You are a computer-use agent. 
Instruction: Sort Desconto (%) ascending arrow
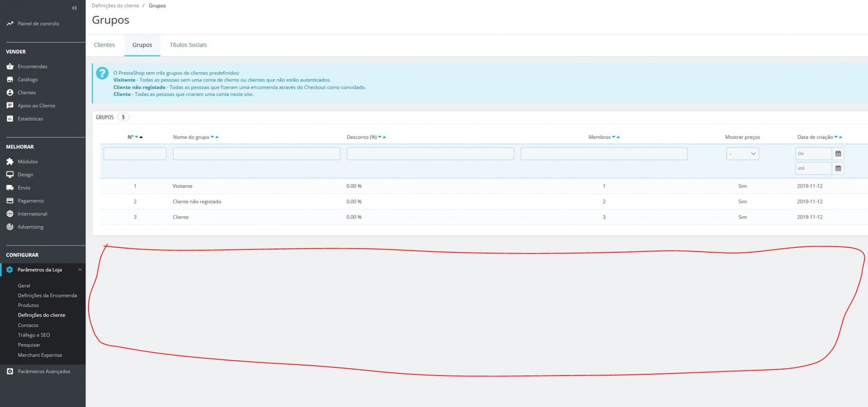(384, 137)
